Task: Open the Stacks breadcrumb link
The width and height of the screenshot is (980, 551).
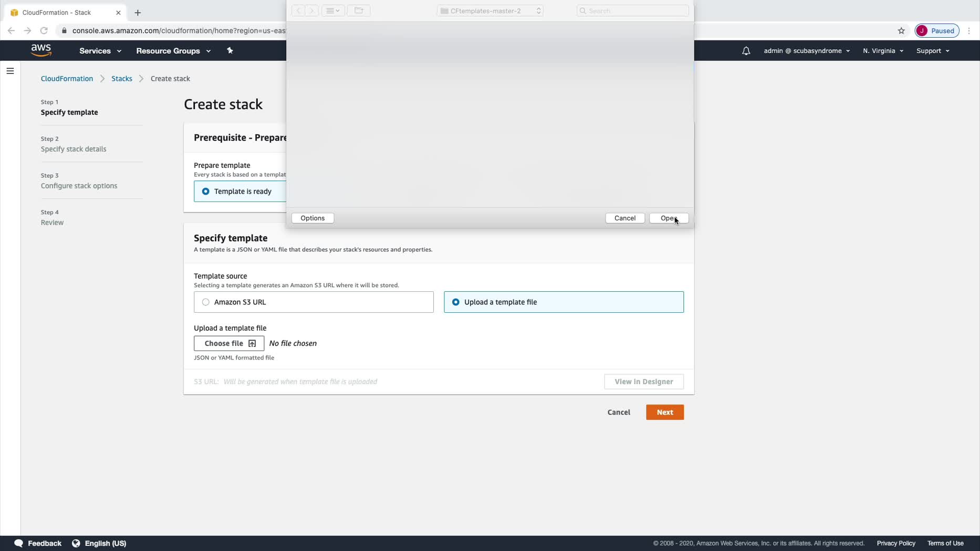Action: coord(122,79)
